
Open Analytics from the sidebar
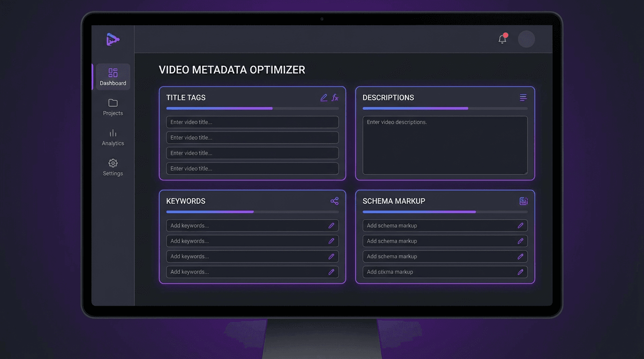click(113, 137)
